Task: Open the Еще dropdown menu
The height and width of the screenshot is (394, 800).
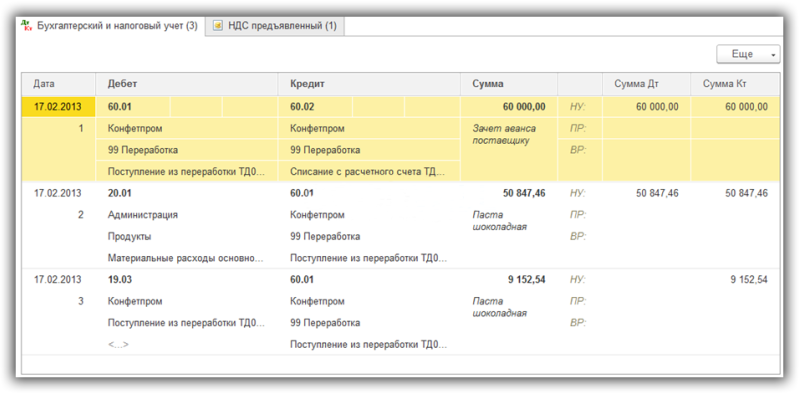Action: [748, 54]
